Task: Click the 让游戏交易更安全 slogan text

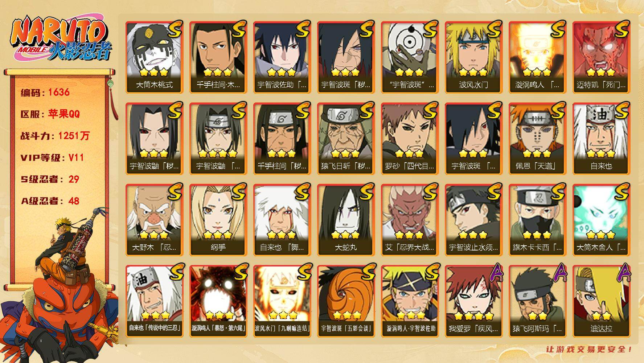Action: [x=589, y=349]
